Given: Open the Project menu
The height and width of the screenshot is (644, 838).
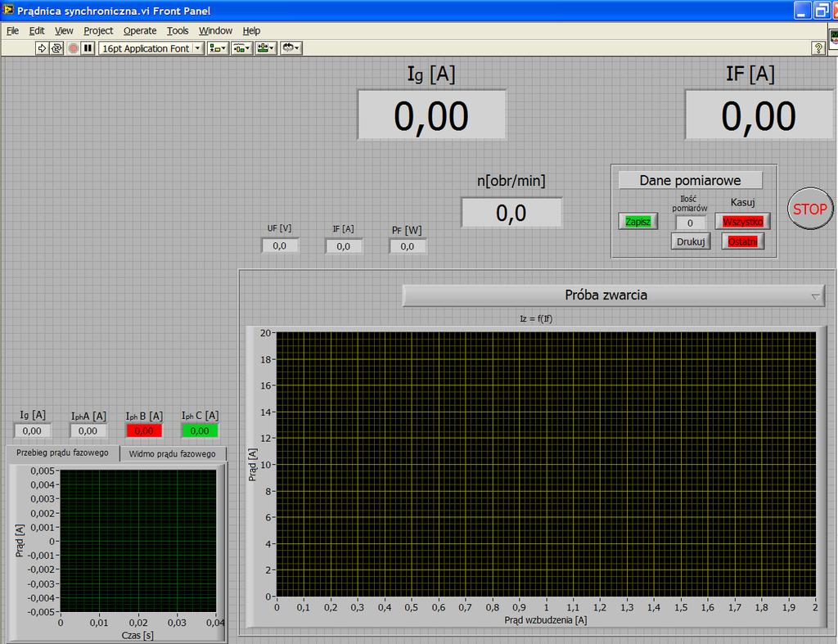Looking at the screenshot, I should tap(98, 30).
